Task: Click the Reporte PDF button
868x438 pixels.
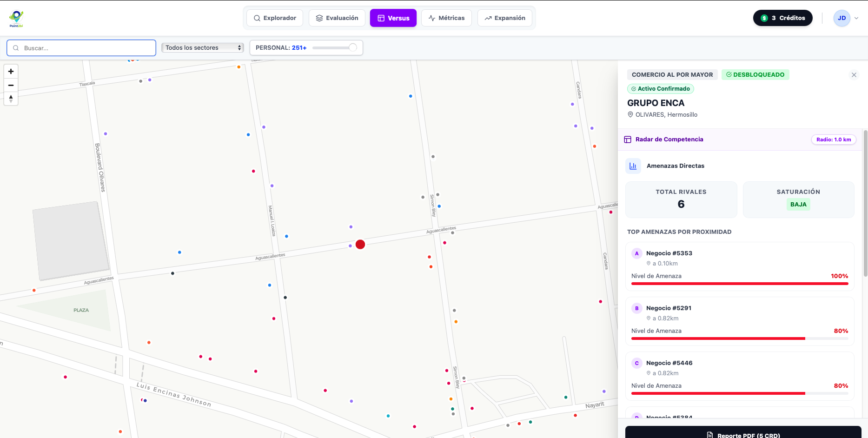Action: (743, 433)
